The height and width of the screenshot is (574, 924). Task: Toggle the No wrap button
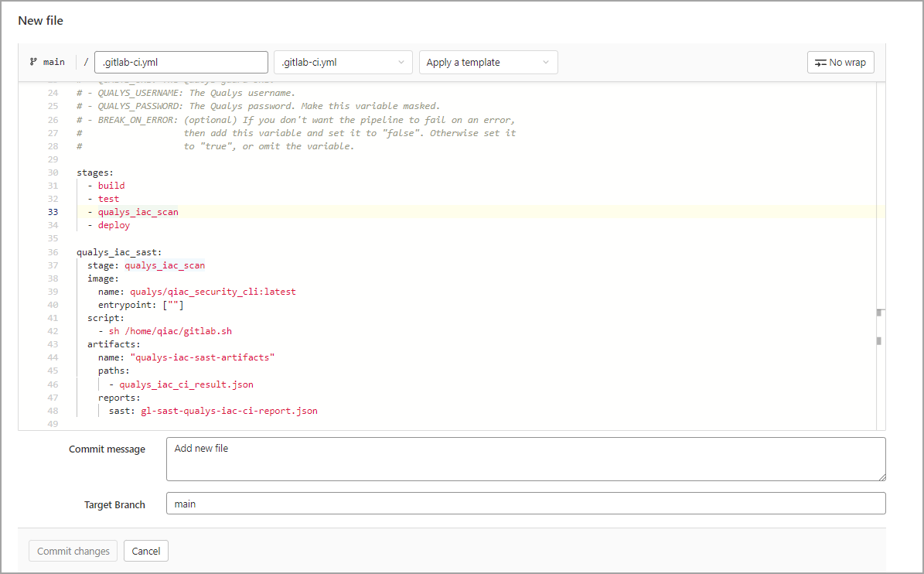pyautogui.click(x=840, y=63)
